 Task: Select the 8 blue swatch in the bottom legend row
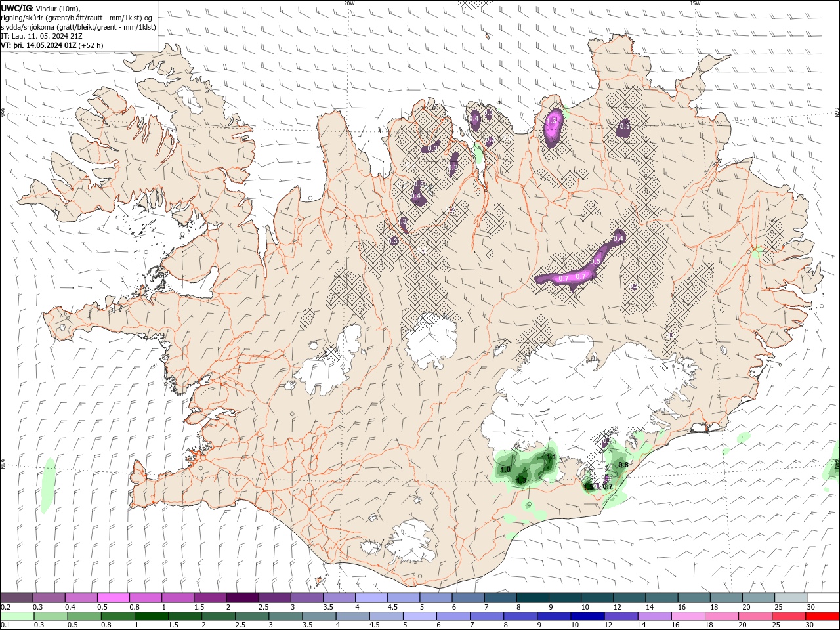[520, 616]
